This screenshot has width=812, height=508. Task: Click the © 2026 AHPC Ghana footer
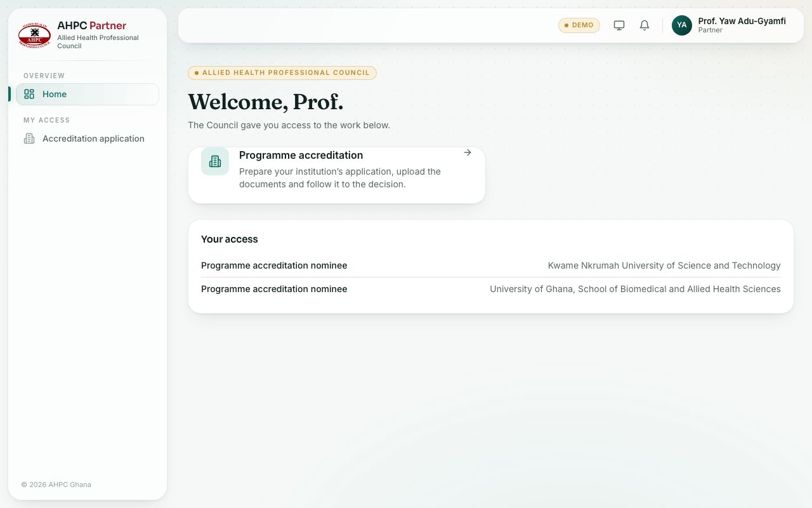coord(56,485)
